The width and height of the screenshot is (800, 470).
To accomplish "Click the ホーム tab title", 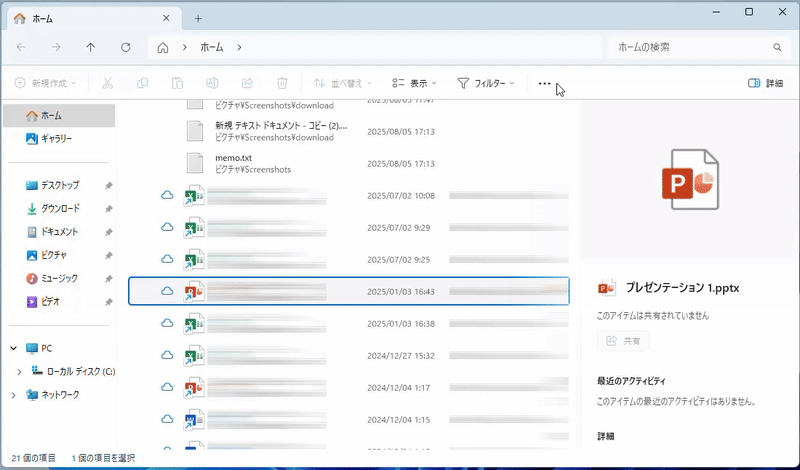I will (x=43, y=19).
